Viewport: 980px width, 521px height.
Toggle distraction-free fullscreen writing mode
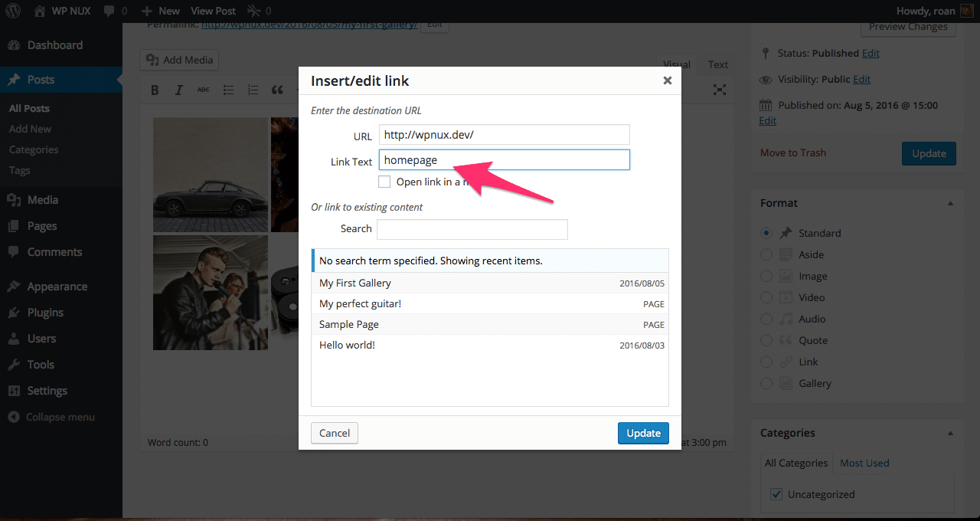[x=720, y=90]
